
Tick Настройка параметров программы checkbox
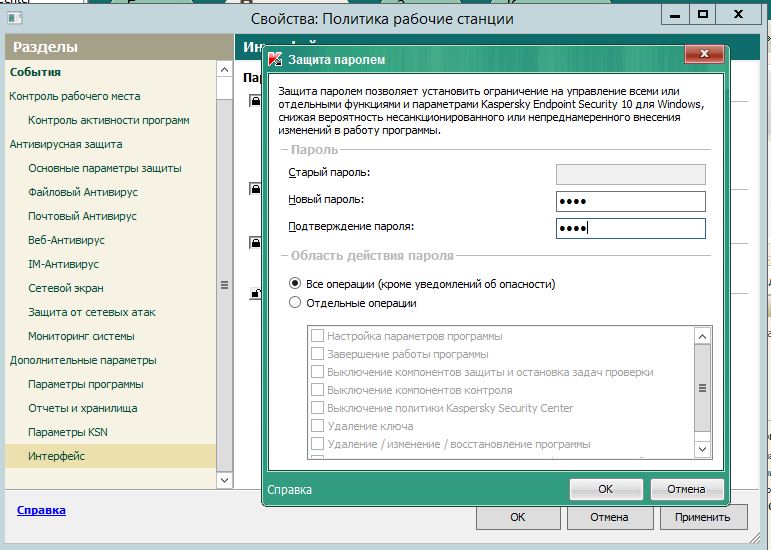click(x=318, y=336)
